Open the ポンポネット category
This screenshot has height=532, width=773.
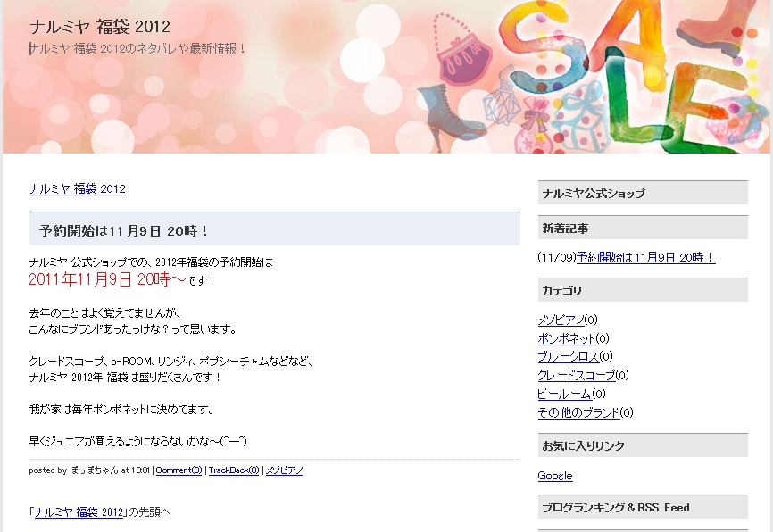pyautogui.click(x=567, y=338)
